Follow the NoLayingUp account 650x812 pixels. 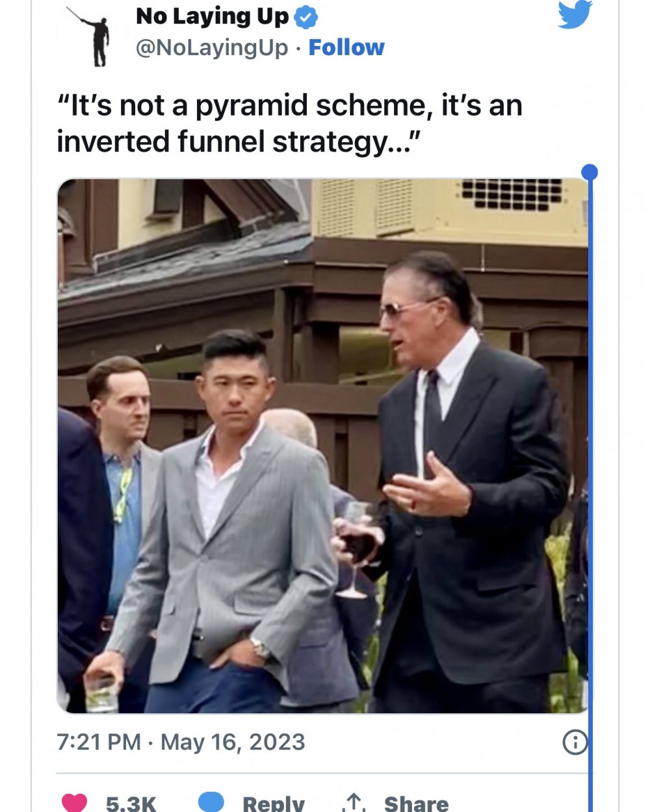[346, 47]
